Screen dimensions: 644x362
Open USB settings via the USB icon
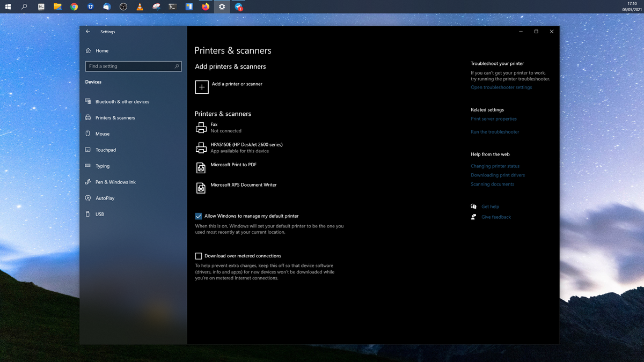[87, 214]
